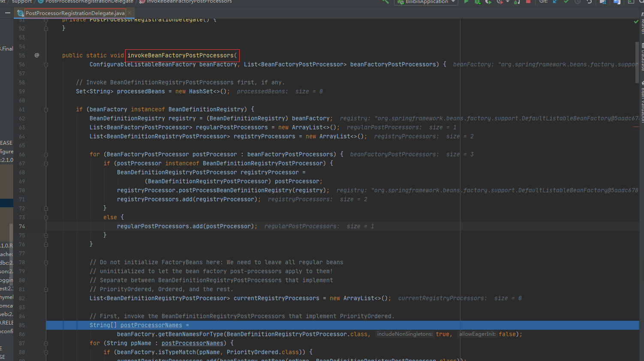Click the @ gutter icon on line 55
The width and height of the screenshot is (644, 361).
[37, 55]
